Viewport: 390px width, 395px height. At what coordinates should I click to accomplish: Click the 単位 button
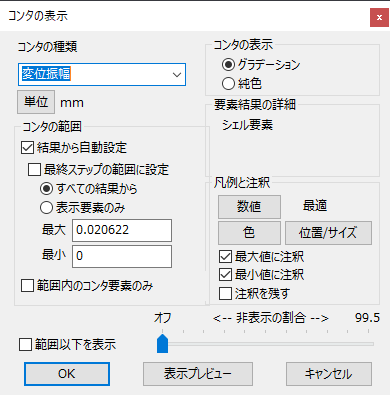click(x=36, y=102)
